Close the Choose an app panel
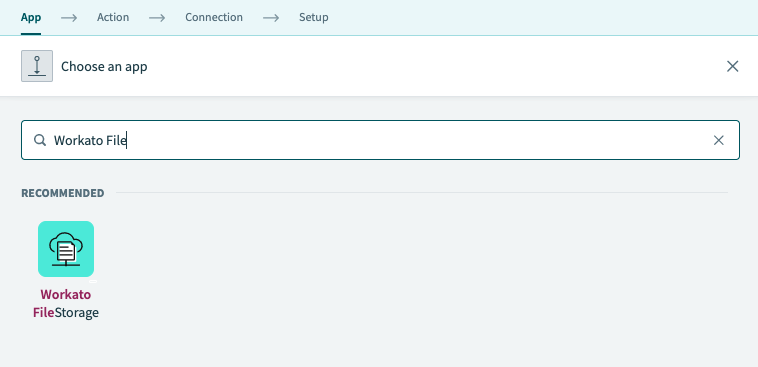The image size is (758, 367). [x=732, y=66]
